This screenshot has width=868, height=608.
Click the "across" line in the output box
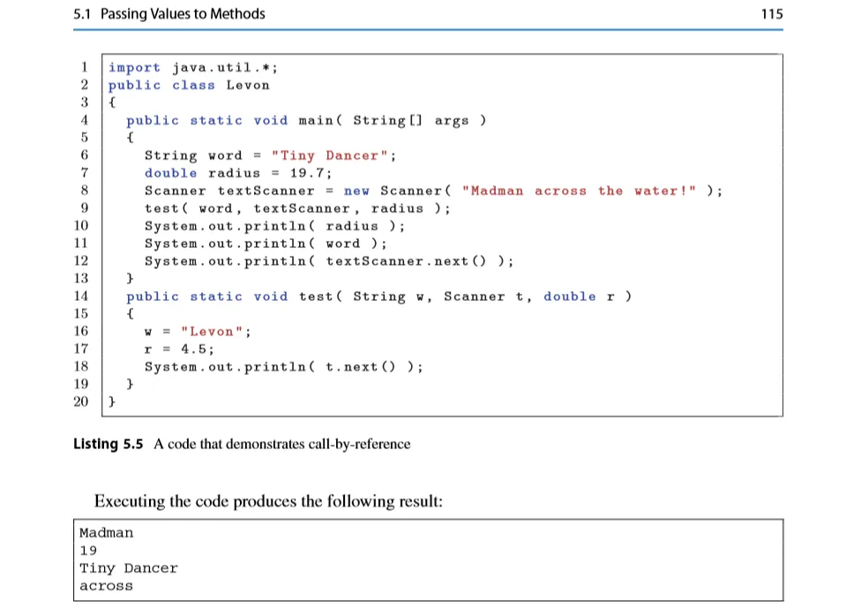(x=107, y=586)
